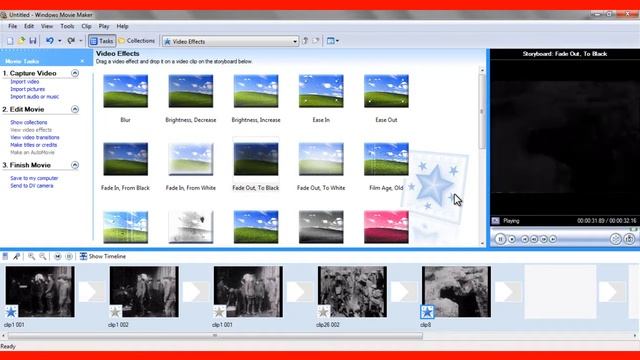Redo the last undone action
Viewport: 640px width, 360px height.
[x=71, y=41]
